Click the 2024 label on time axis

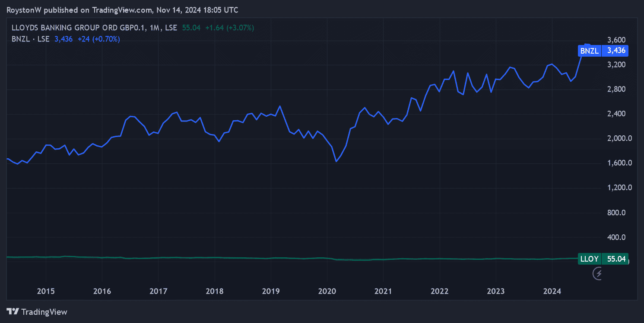(x=552, y=291)
